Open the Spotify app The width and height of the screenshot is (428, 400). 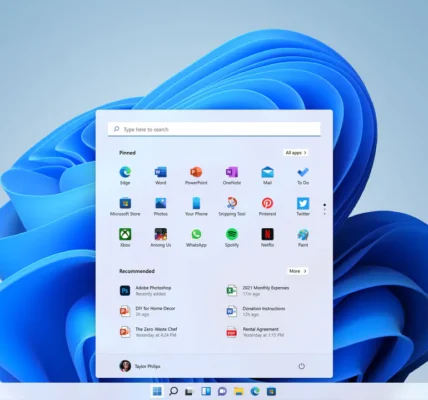point(232,238)
